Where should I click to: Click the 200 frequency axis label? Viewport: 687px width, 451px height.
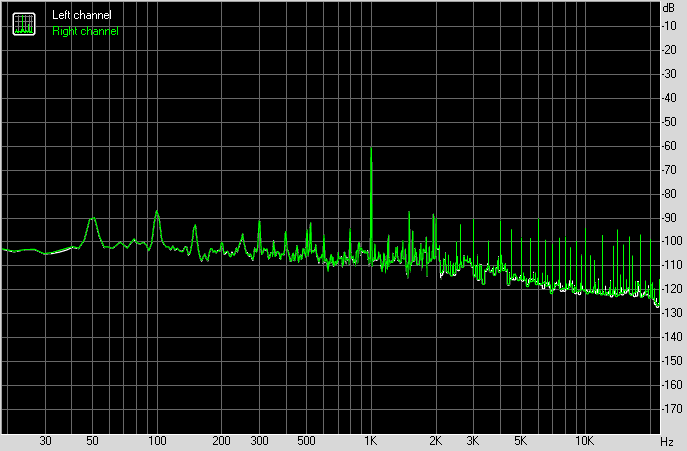221,440
